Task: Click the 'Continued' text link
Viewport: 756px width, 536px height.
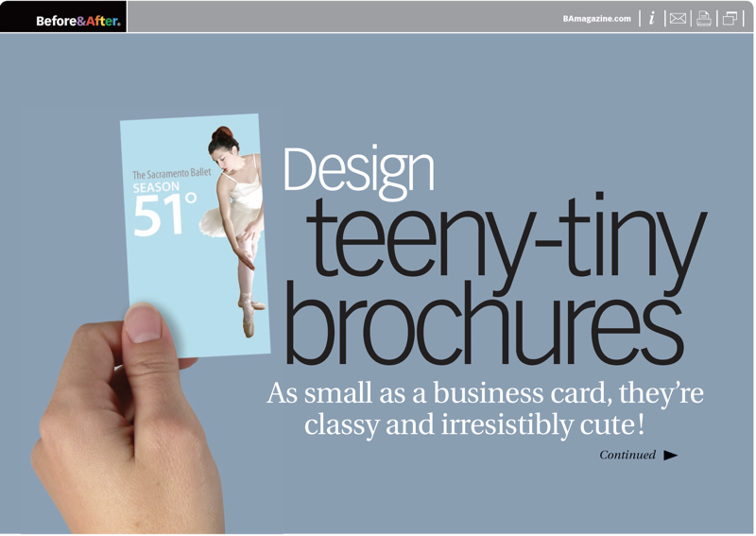Action: click(x=627, y=455)
